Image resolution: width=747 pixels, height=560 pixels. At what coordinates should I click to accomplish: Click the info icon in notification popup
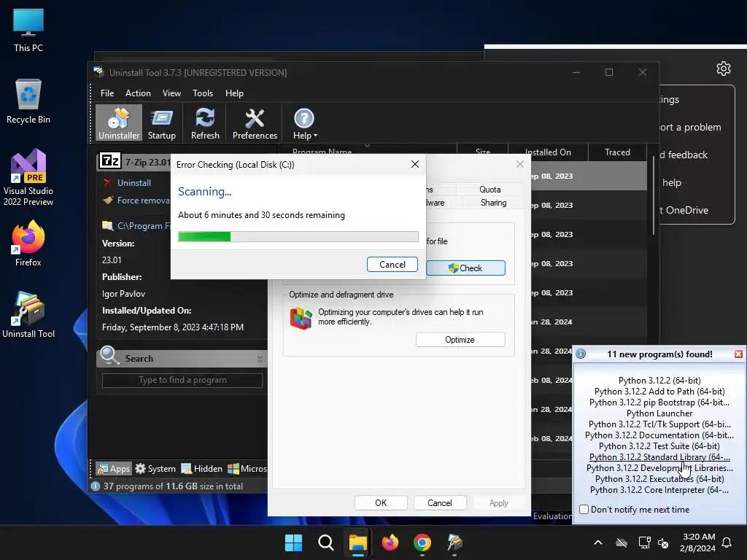(x=581, y=354)
